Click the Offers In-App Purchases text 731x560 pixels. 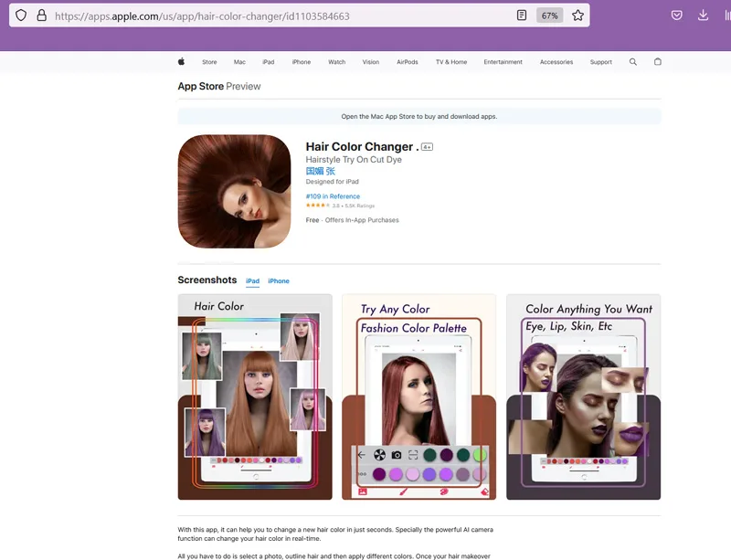(x=362, y=220)
